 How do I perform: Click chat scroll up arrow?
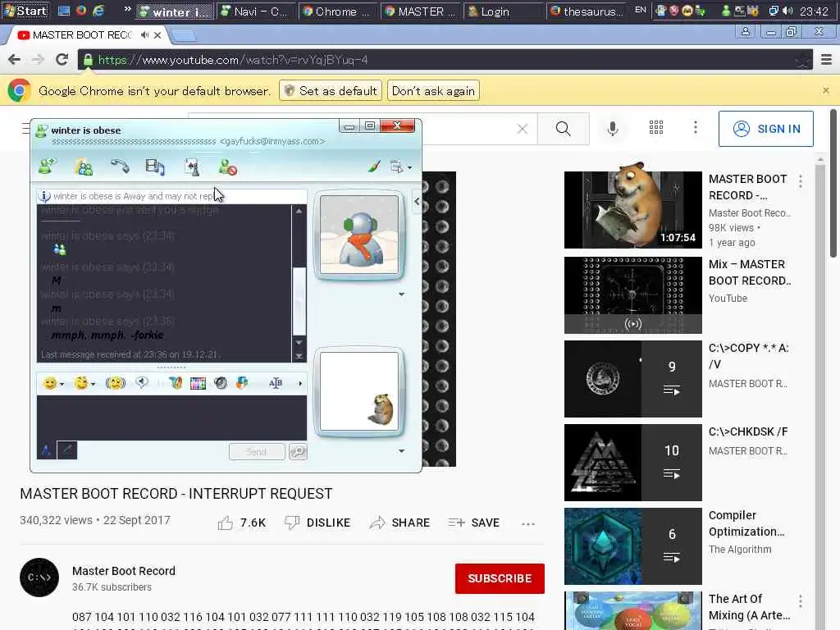click(299, 211)
